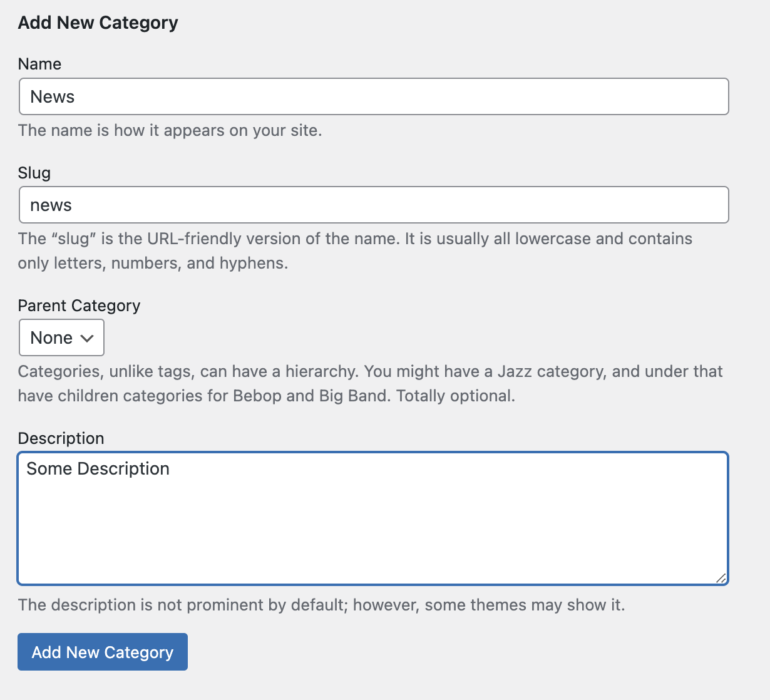770x700 pixels.
Task: Click the 'Name' field label
Action: [39, 64]
